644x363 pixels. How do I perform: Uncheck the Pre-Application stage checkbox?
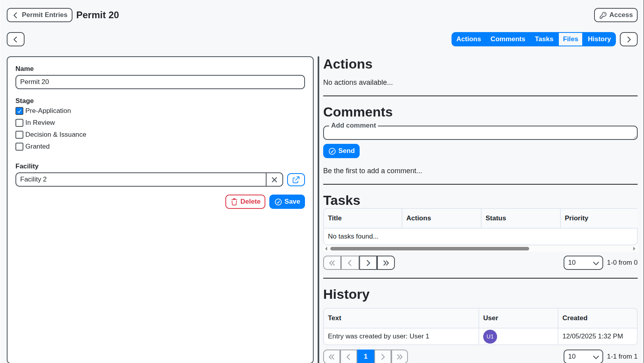(x=19, y=111)
